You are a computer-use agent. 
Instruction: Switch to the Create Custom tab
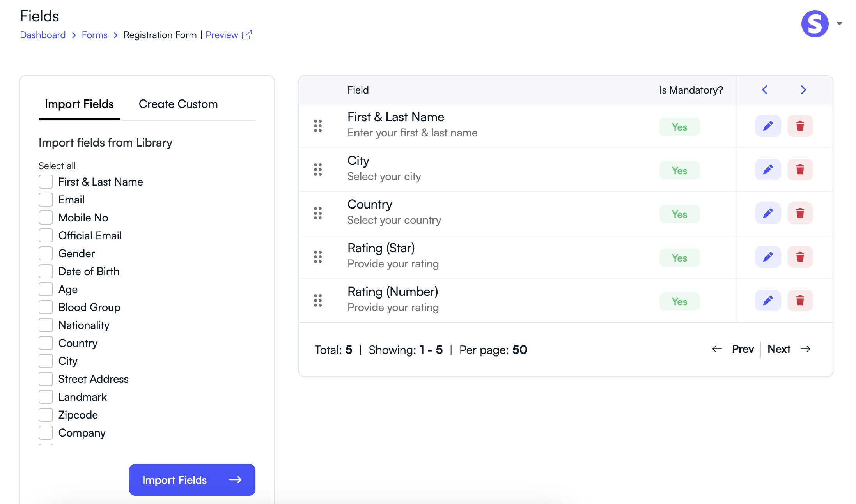point(178,104)
